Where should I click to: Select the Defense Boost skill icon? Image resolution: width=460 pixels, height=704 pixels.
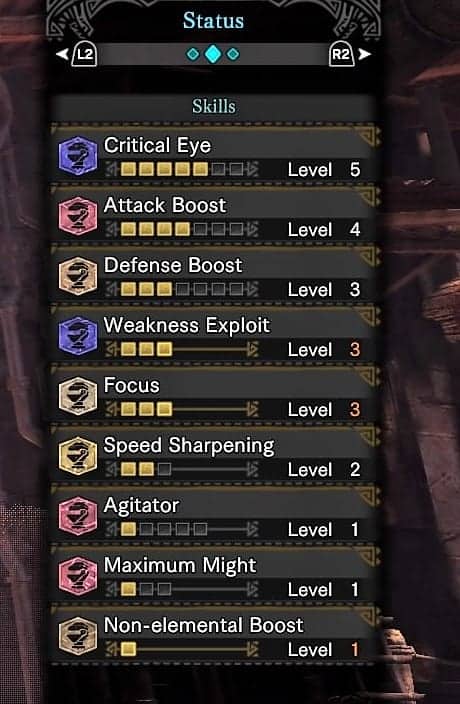coord(78,276)
